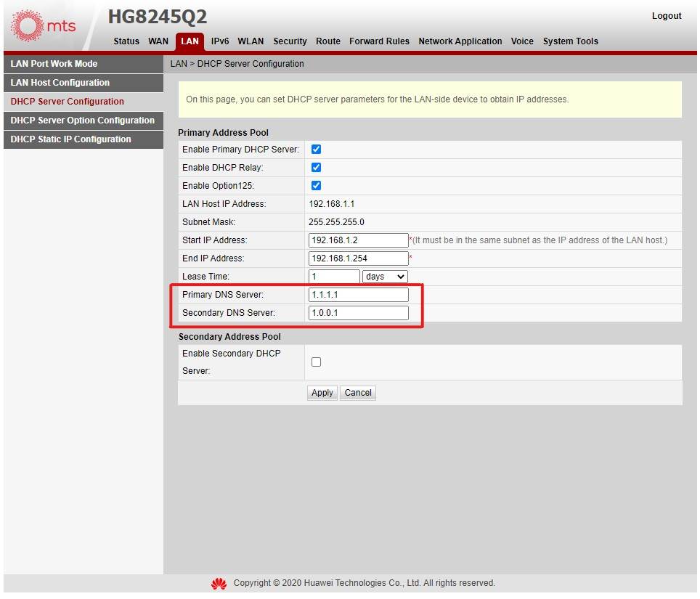Toggle the Enable DHCP Relay checkbox
Image resolution: width=700 pixels, height=599 pixels.
pos(316,168)
